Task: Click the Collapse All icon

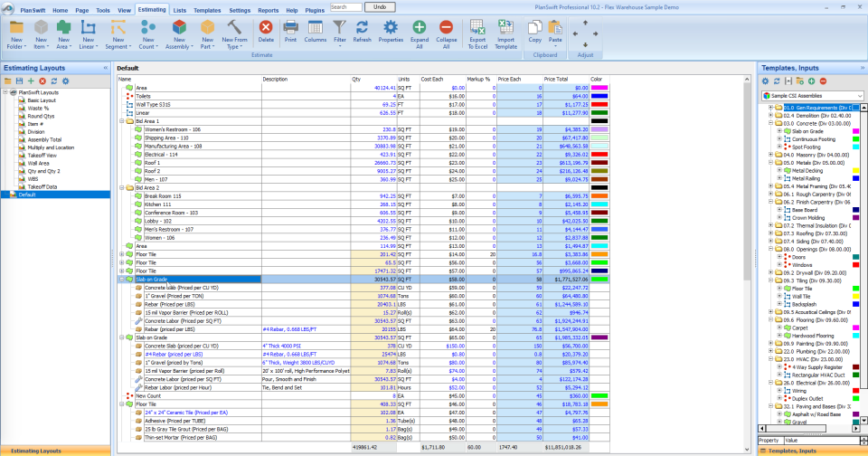Action: [x=446, y=27]
